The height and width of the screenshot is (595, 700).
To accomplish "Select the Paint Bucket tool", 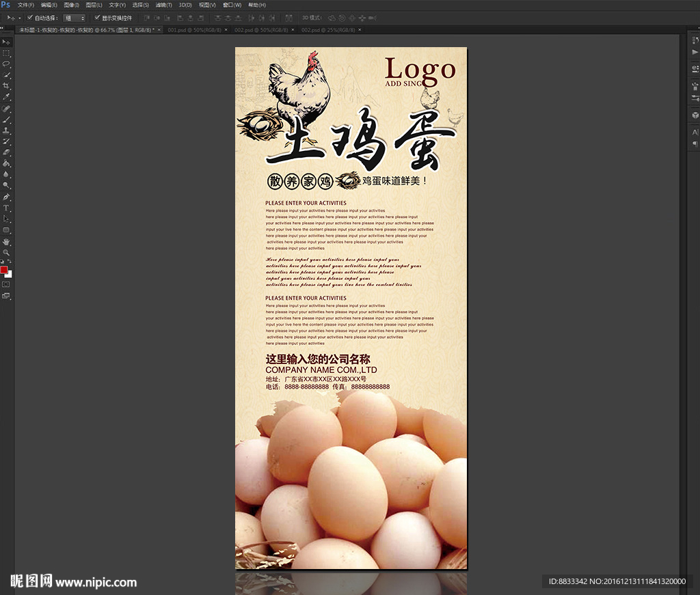I will (x=6, y=164).
